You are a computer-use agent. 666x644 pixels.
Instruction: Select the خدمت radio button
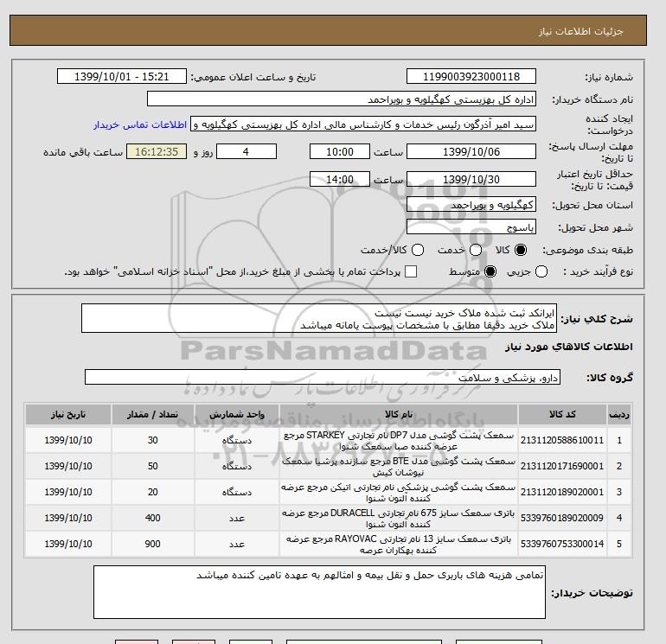[x=476, y=250]
